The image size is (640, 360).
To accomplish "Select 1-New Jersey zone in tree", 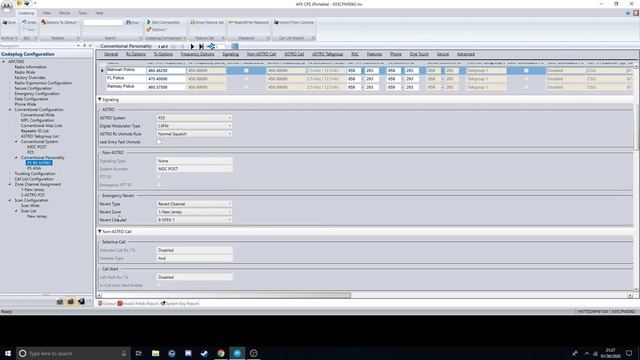I will click(x=33, y=190).
